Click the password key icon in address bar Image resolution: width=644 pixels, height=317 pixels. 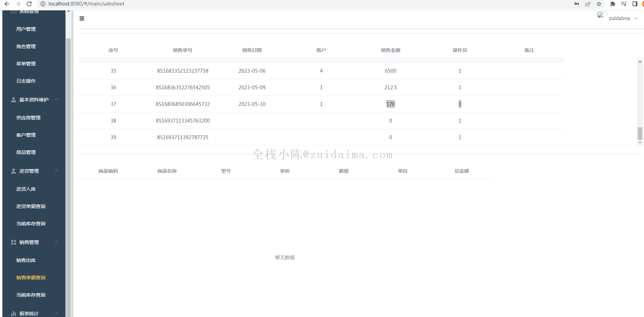(577, 4)
